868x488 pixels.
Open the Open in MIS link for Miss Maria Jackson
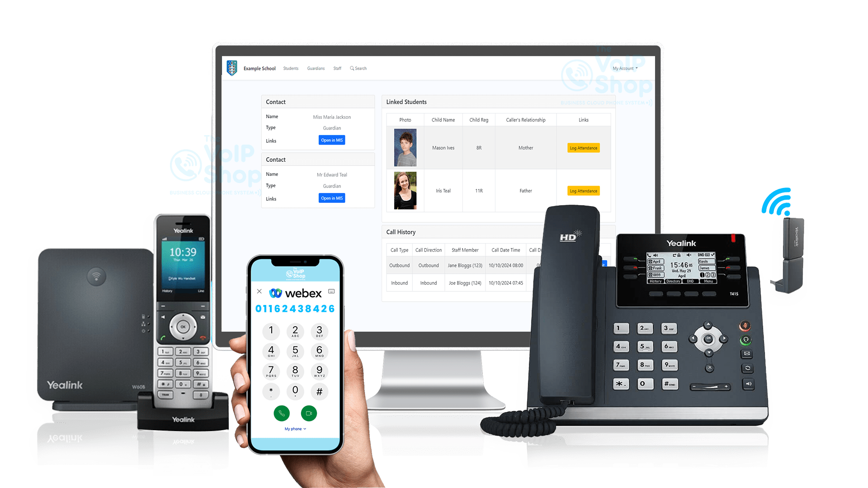tap(331, 140)
